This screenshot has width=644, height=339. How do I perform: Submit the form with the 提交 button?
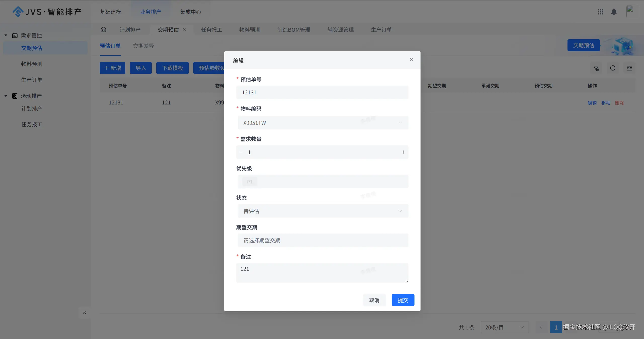(402, 300)
